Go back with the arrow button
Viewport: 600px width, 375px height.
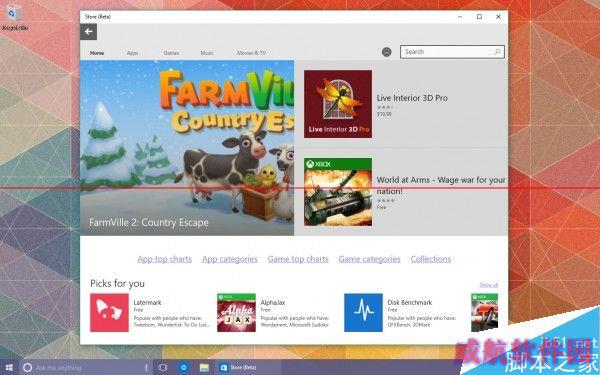[x=88, y=32]
